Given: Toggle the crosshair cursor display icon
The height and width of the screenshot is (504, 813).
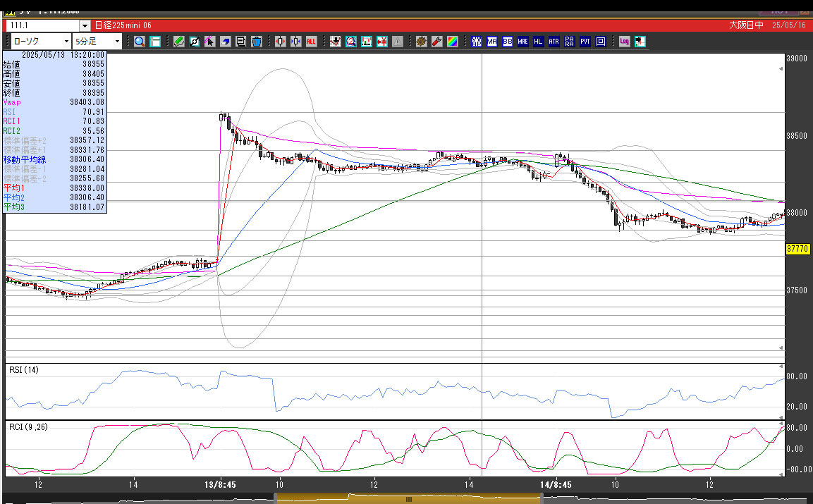Looking at the screenshot, I should (x=155, y=42).
